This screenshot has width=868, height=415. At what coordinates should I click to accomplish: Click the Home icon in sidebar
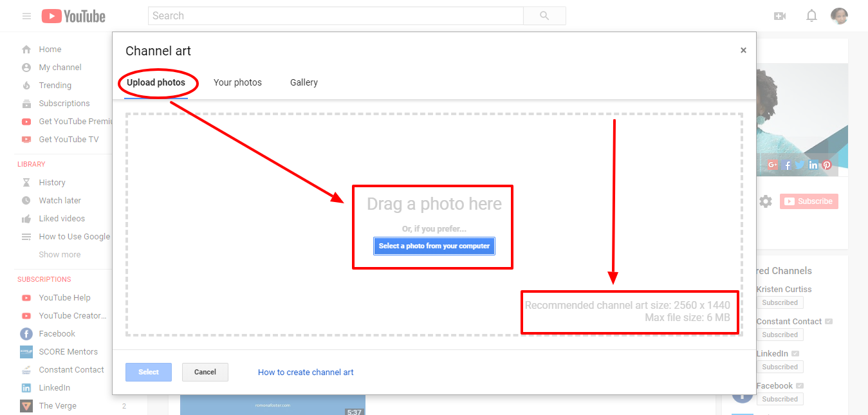[26, 50]
